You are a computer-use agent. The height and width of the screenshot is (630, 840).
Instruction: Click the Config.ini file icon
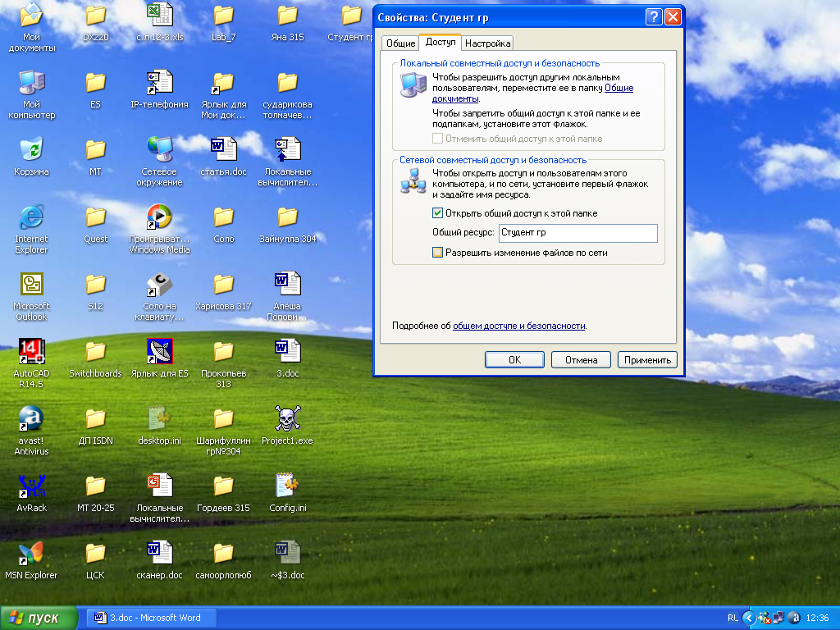[x=288, y=486]
